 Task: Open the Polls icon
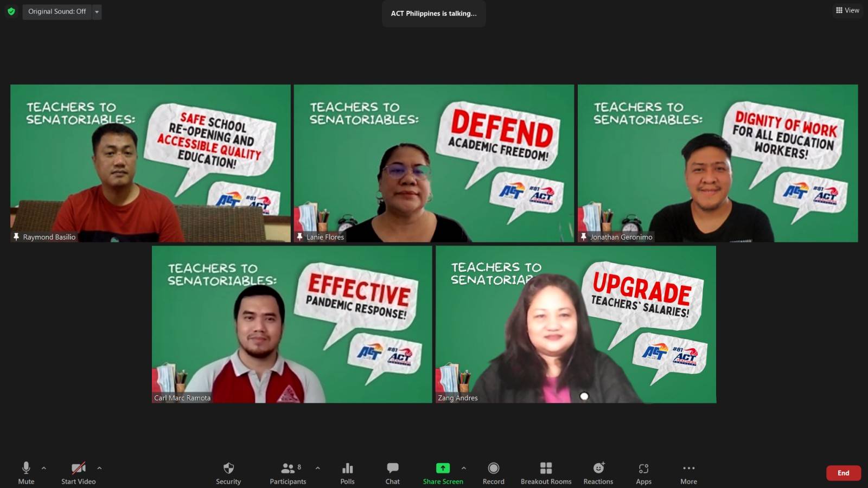click(347, 473)
